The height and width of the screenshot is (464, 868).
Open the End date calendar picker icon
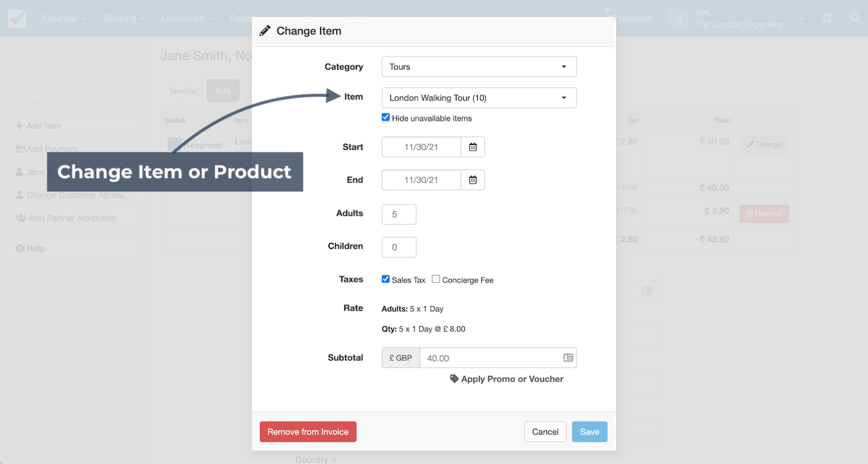473,180
